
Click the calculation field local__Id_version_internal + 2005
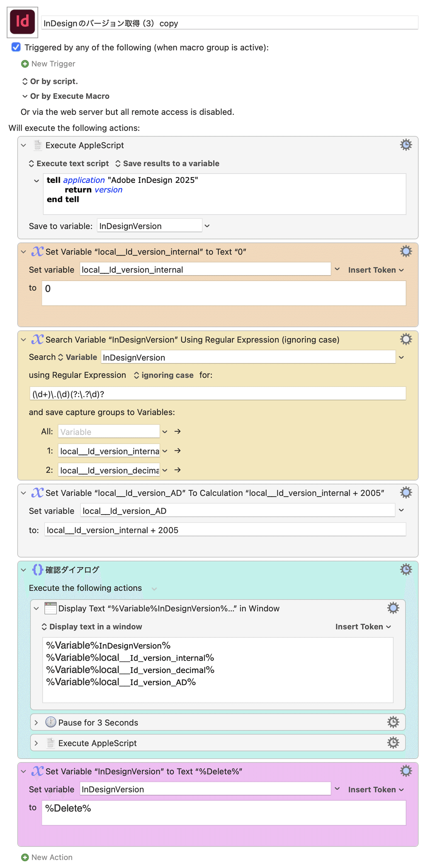point(225,530)
